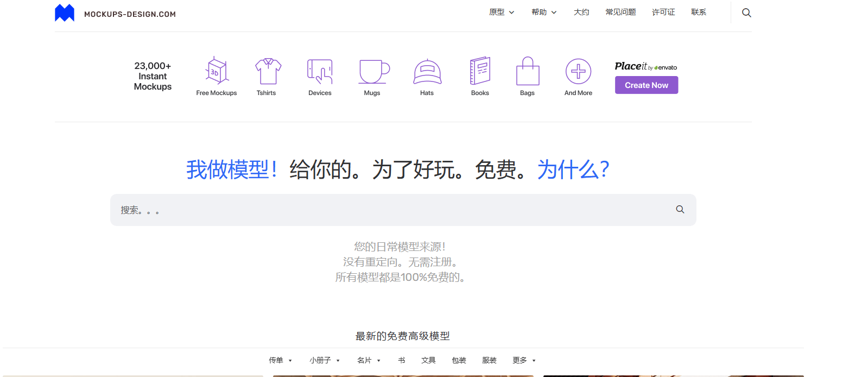Open the Books category icon
Viewport: 868px width, 377px height.
pos(480,71)
